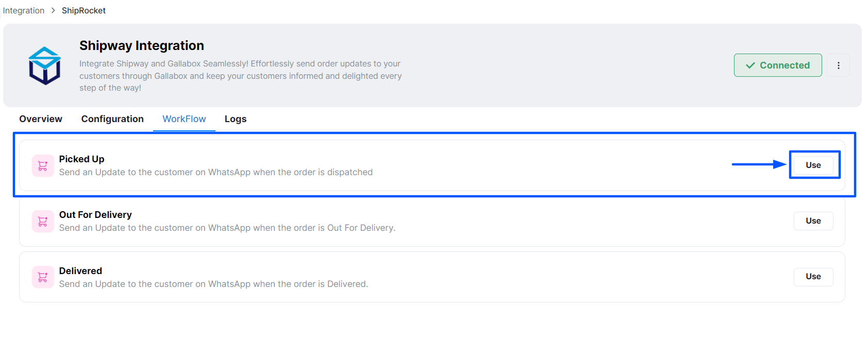Click the breadcrumb chevron separator
868x356 pixels.
click(x=53, y=10)
